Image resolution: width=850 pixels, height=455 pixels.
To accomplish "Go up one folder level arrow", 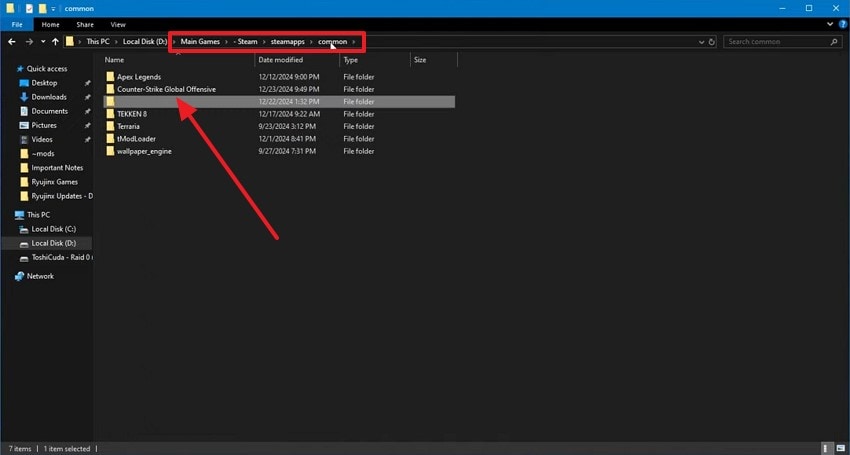I will click(55, 42).
